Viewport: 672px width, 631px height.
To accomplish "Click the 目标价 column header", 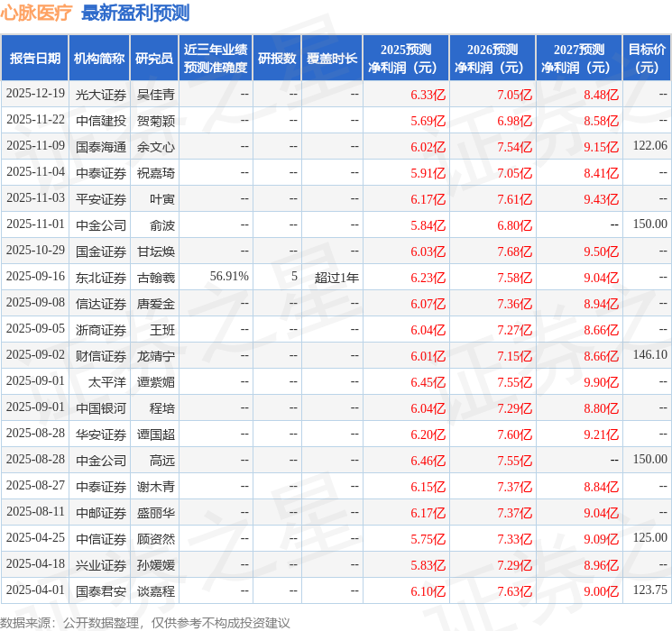I will (647, 58).
